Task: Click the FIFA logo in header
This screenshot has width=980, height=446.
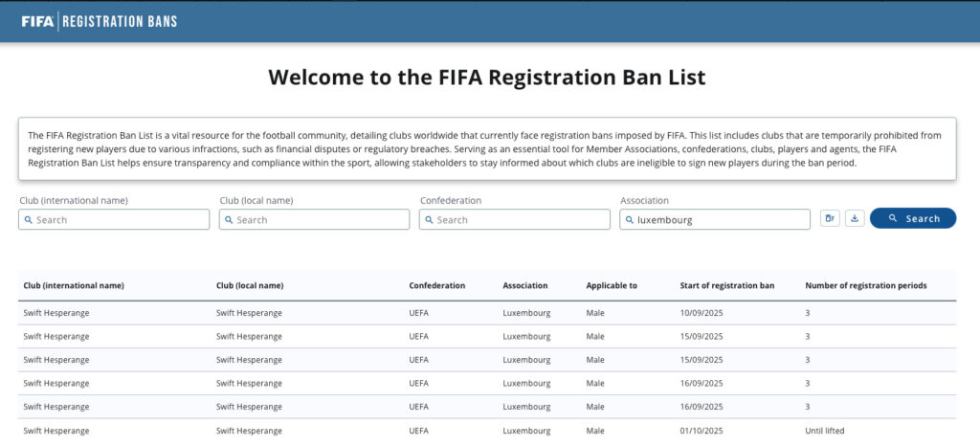Action: tap(37, 21)
